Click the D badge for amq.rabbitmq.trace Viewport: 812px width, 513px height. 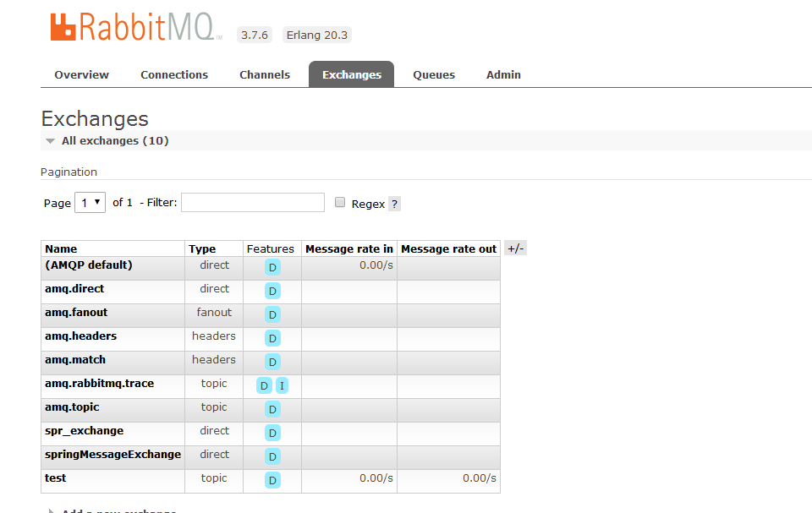(264, 385)
